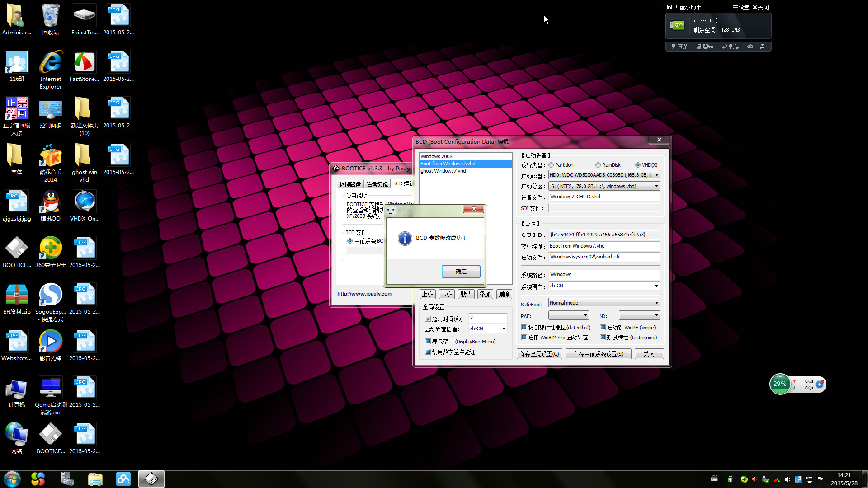Click the 下移 button
This screenshot has width=868, height=488.
pos(447,294)
